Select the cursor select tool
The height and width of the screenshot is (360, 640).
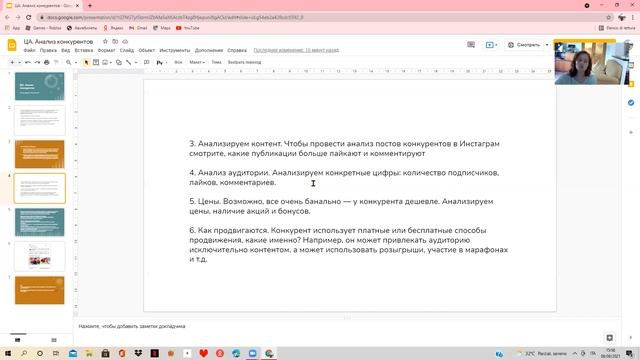pos(86,62)
